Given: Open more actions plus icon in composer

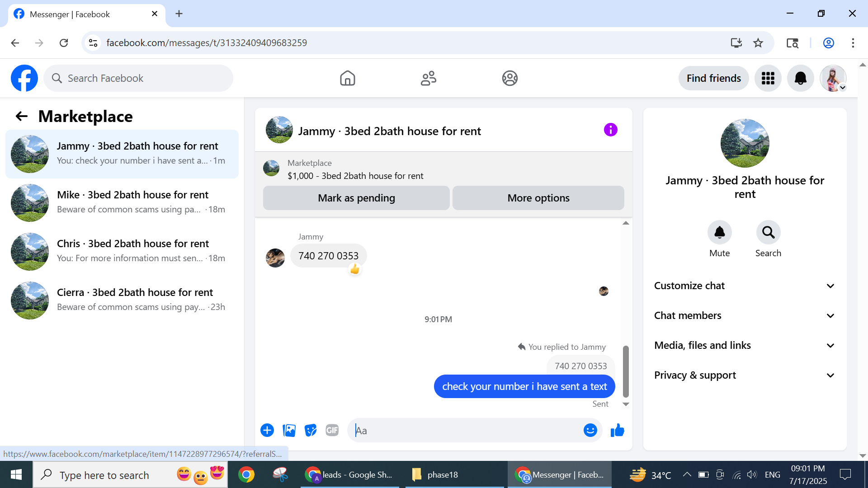Looking at the screenshot, I should point(267,430).
